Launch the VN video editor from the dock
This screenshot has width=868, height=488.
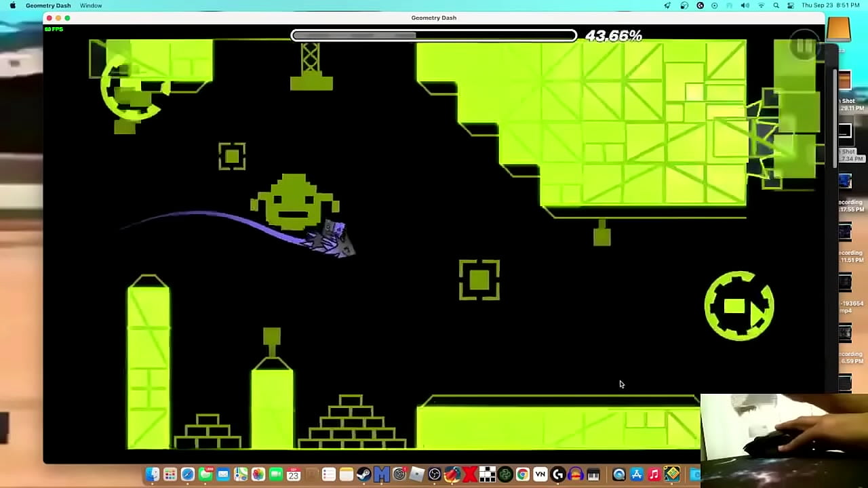(540, 474)
